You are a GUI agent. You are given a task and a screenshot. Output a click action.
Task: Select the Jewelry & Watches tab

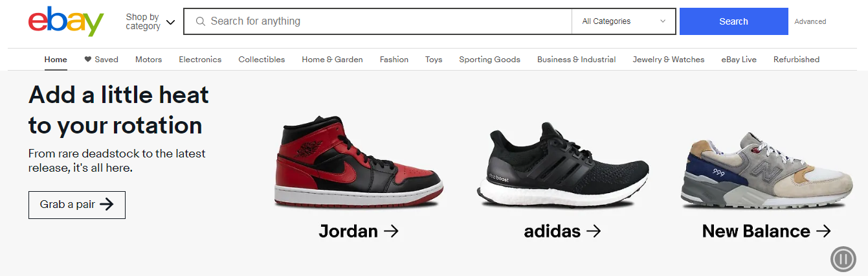click(668, 59)
